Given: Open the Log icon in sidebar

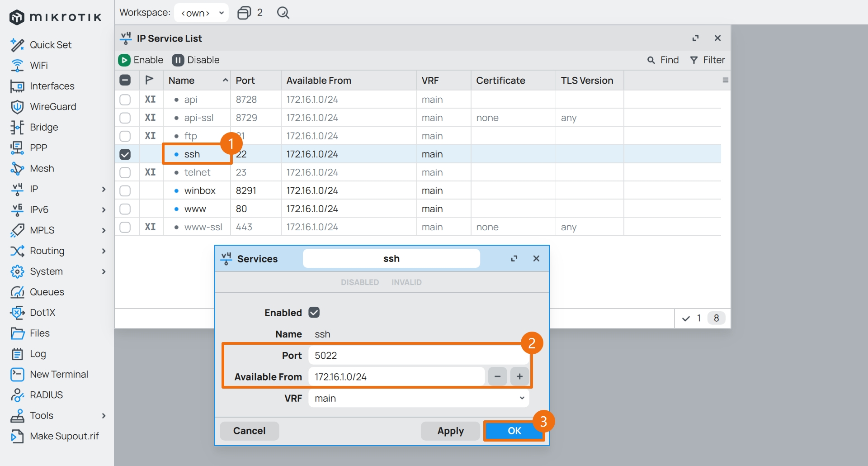Looking at the screenshot, I should coord(17,354).
